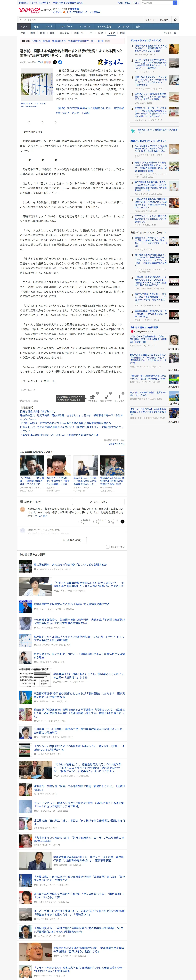Open ranking 1 bathtub rescue thumbnail

tap(174, 49)
